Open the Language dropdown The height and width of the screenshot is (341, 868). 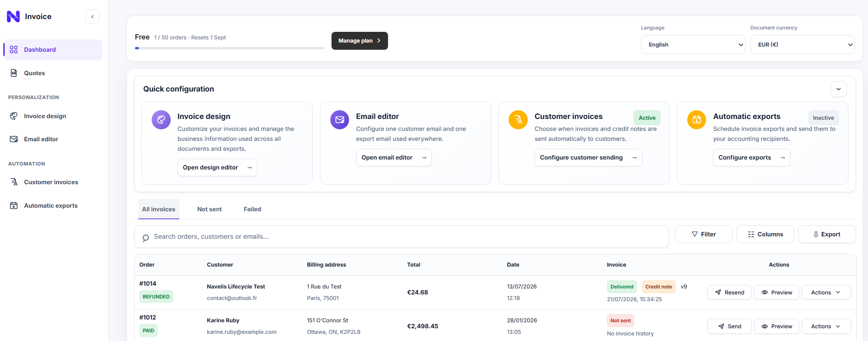pyautogui.click(x=693, y=45)
